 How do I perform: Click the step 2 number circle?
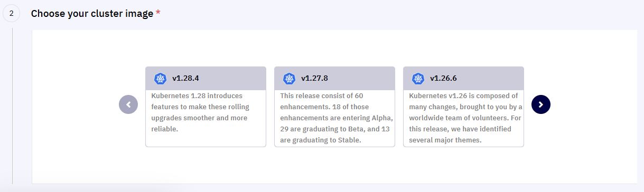pyautogui.click(x=12, y=14)
